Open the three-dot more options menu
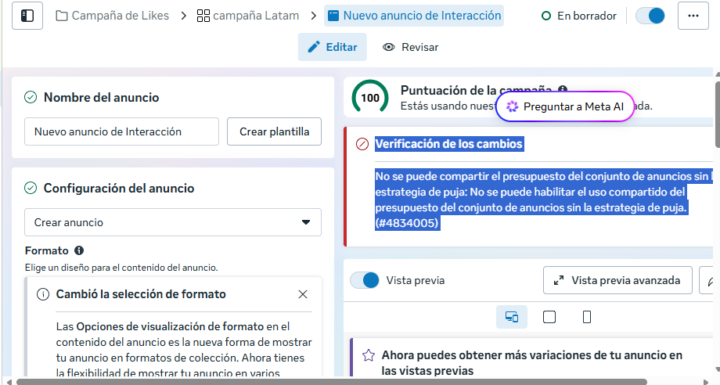Image resolution: width=720 pixels, height=385 pixels. click(x=693, y=16)
